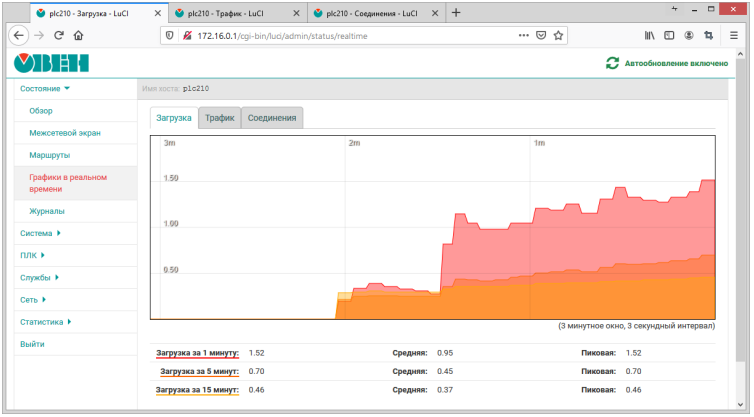Toggle the auto-refresh enabled indicator
This screenshot has height=417, width=754.
click(666, 63)
